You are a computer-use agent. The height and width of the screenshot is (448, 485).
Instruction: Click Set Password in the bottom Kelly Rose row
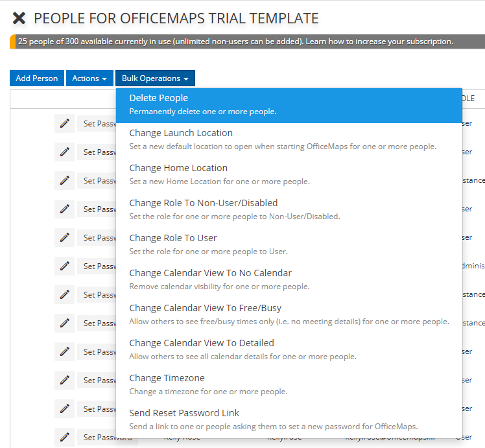[108, 437]
